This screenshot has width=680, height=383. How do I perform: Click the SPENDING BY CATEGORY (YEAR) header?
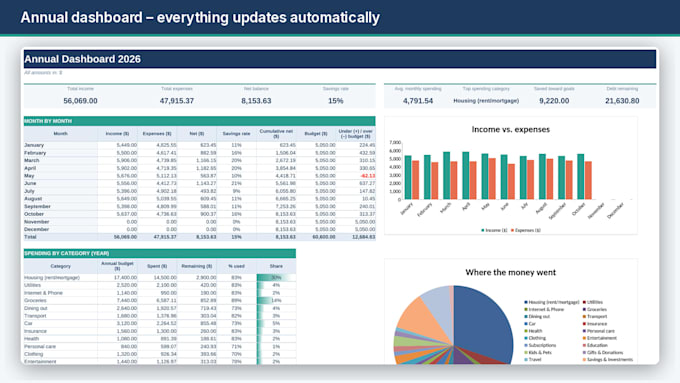pyautogui.click(x=160, y=253)
